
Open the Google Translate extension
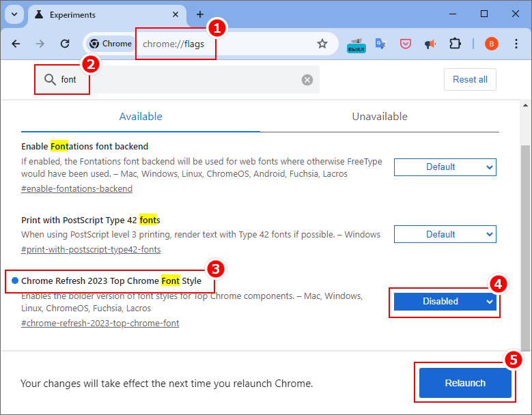(x=380, y=44)
